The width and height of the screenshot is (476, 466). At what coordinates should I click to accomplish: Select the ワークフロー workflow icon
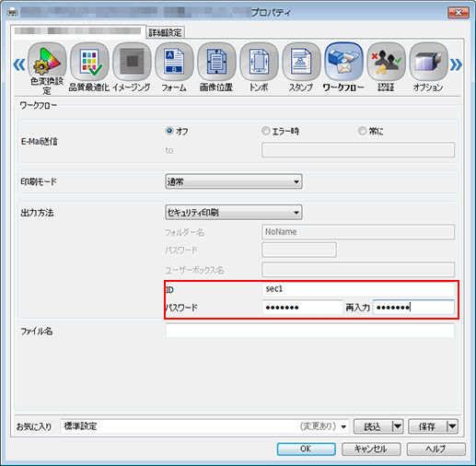click(343, 63)
